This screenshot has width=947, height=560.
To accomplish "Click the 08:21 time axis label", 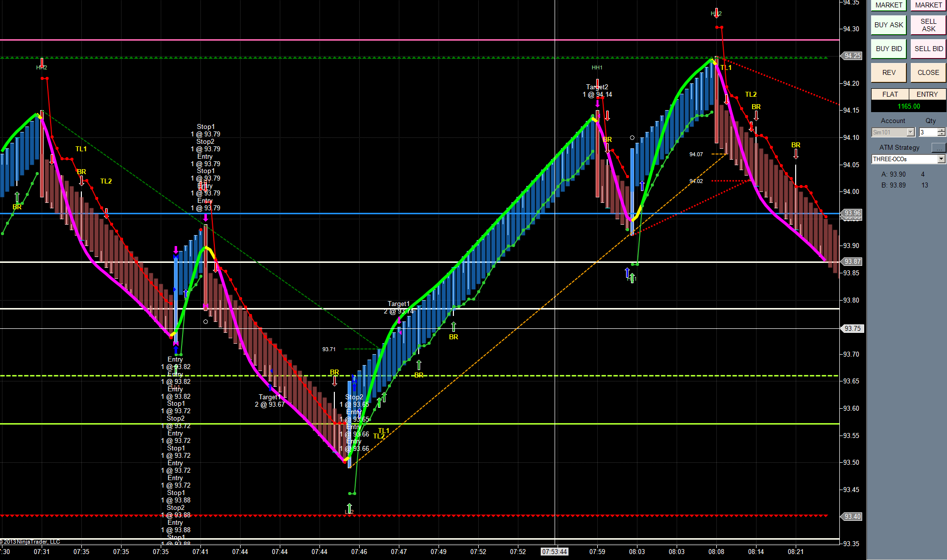I will [x=796, y=552].
